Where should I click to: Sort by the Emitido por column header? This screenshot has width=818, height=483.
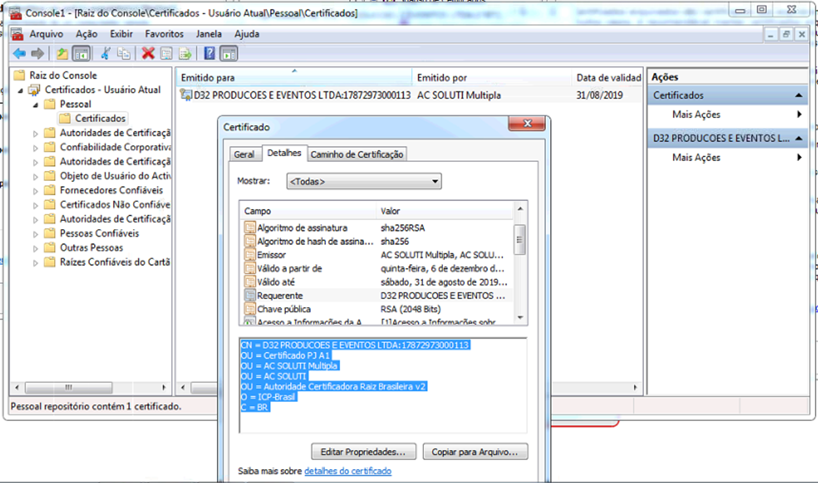[491, 78]
